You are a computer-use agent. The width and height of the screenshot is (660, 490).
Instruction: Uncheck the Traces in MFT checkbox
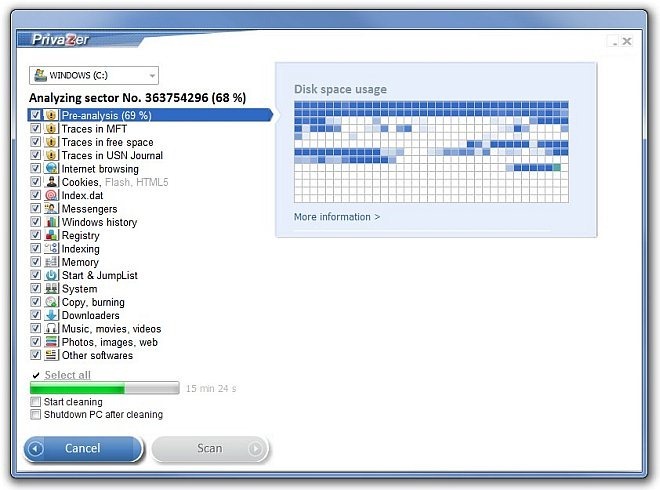[x=35, y=128]
